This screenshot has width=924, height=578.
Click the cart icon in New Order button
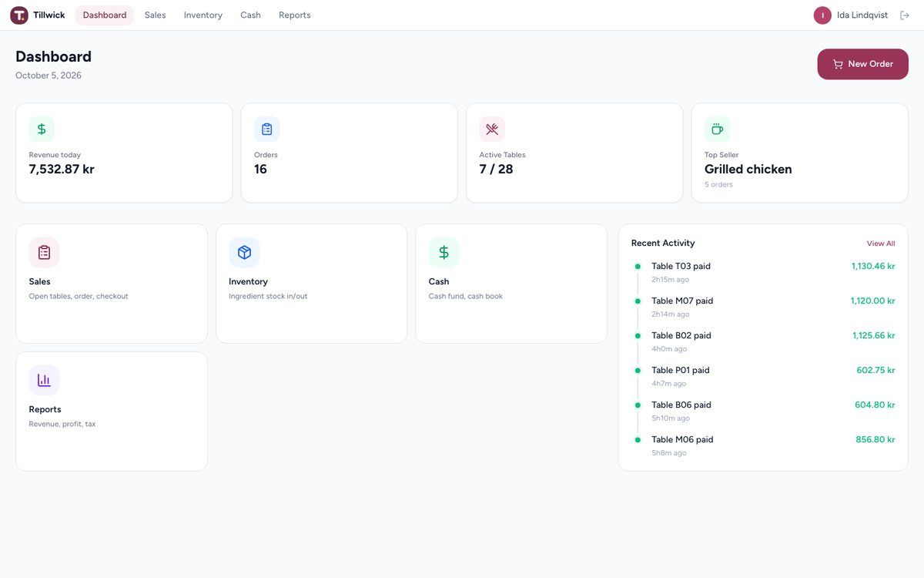point(838,64)
